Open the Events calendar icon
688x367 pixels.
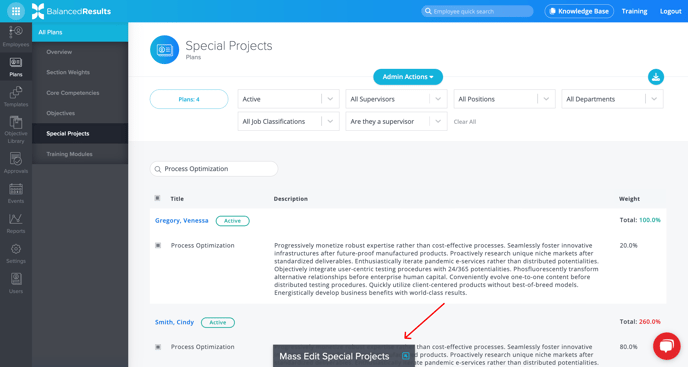point(16,193)
